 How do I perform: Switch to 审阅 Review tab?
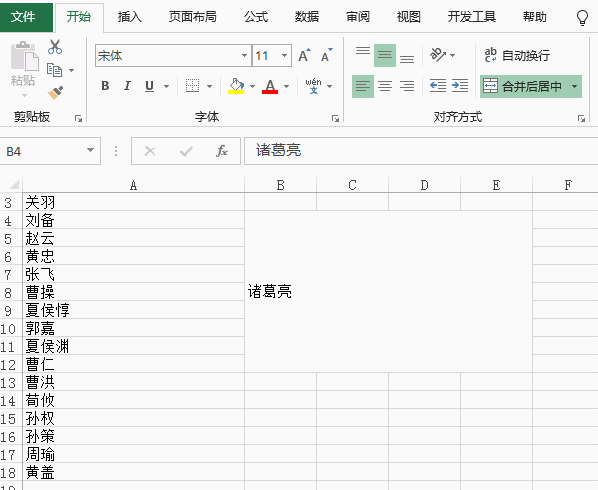pos(358,17)
